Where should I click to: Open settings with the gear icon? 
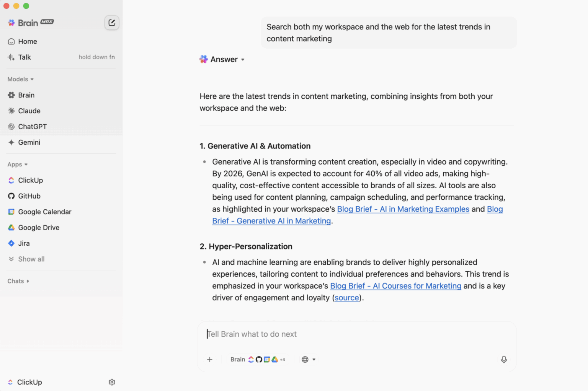111,382
